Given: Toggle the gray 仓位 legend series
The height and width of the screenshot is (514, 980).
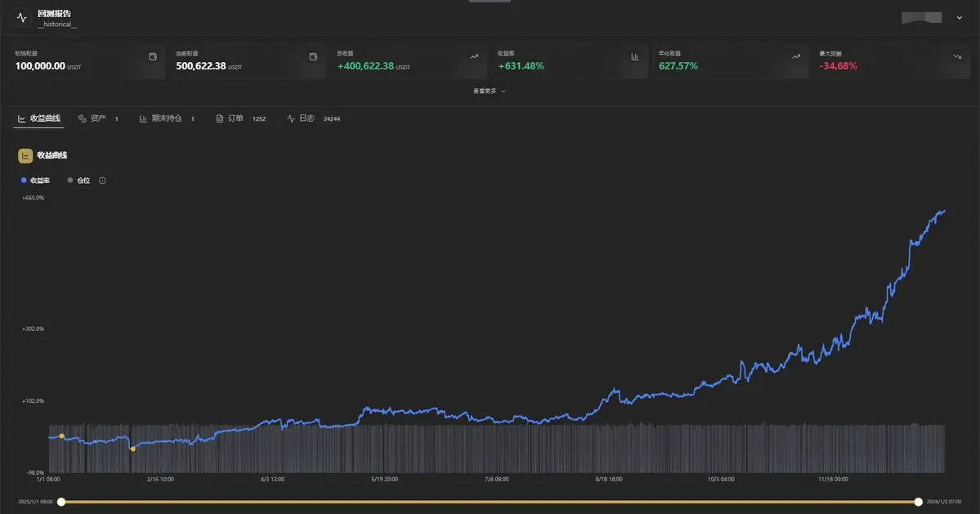Looking at the screenshot, I should coord(78,181).
